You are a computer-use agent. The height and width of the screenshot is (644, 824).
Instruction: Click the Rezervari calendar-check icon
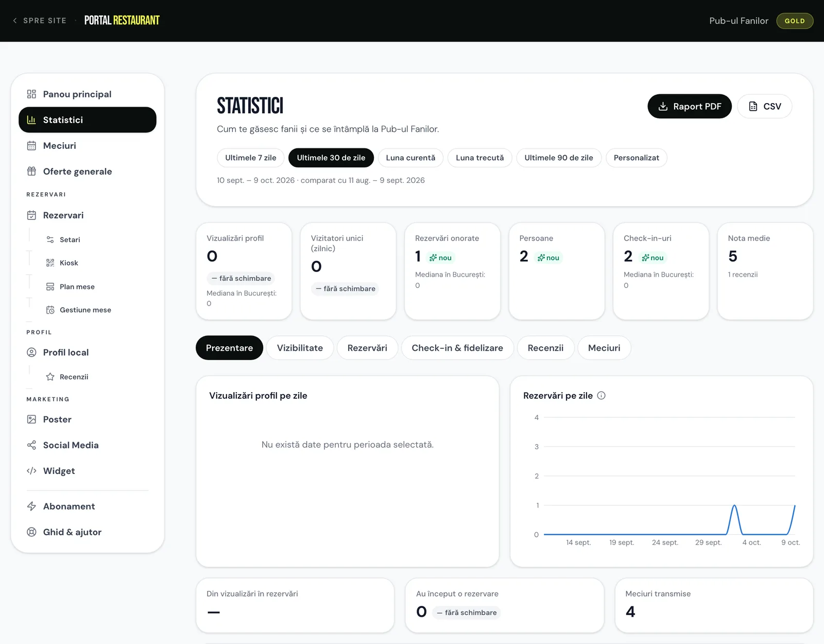click(31, 215)
